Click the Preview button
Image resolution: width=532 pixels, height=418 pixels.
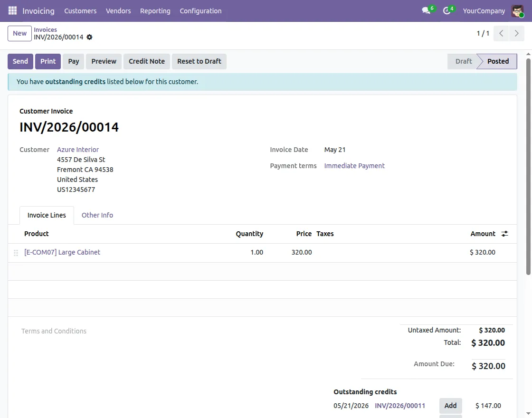[x=104, y=61]
